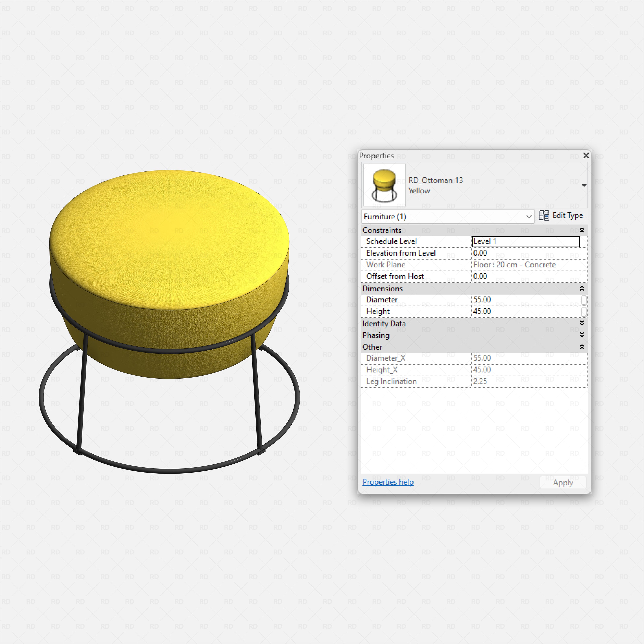644x644 pixels.
Task: Collapse the Dimensions section
Action: (x=582, y=289)
